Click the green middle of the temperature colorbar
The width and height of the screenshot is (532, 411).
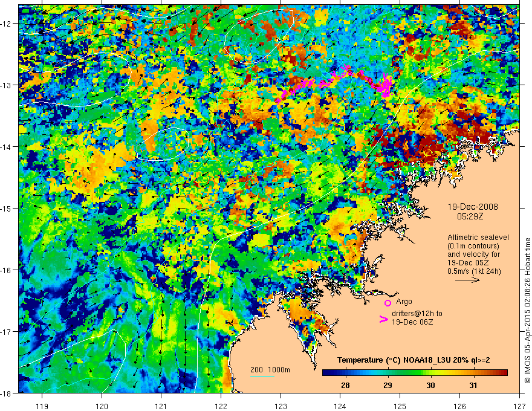409,373
